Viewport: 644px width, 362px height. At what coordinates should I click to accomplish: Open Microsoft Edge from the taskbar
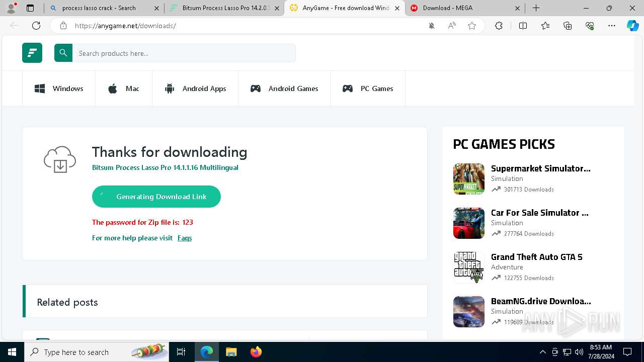pyautogui.click(x=207, y=352)
